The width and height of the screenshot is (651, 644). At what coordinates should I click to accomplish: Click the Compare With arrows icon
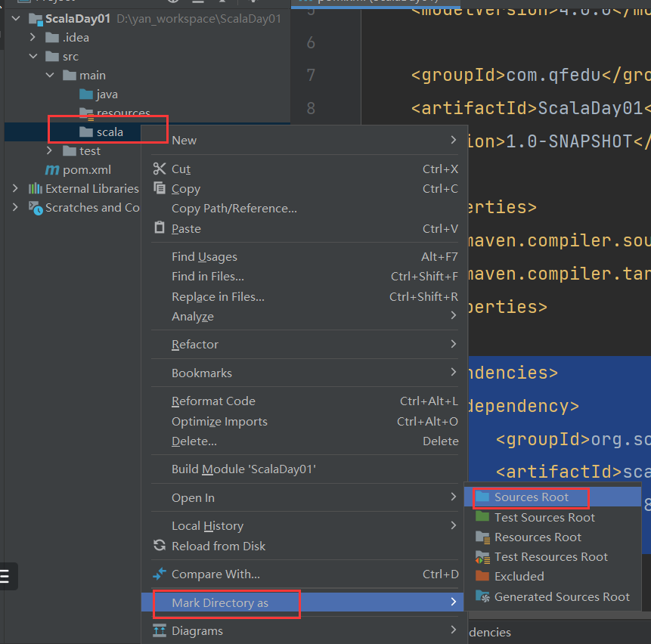pos(160,574)
